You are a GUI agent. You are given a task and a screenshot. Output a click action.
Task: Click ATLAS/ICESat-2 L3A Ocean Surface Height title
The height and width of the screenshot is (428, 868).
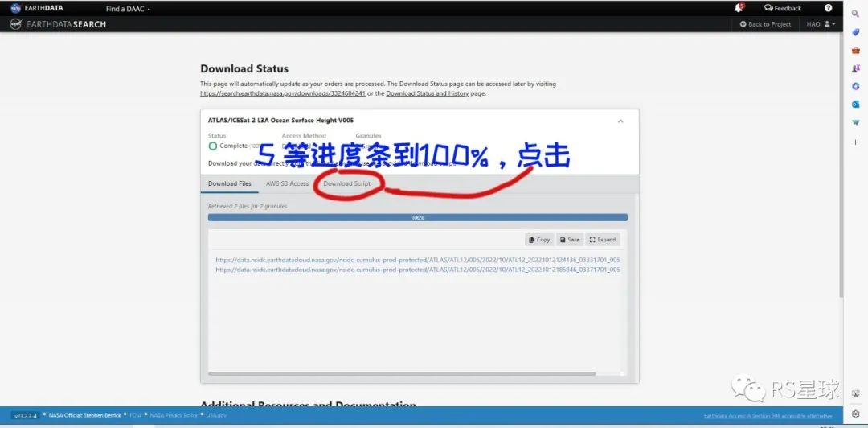tap(280, 121)
